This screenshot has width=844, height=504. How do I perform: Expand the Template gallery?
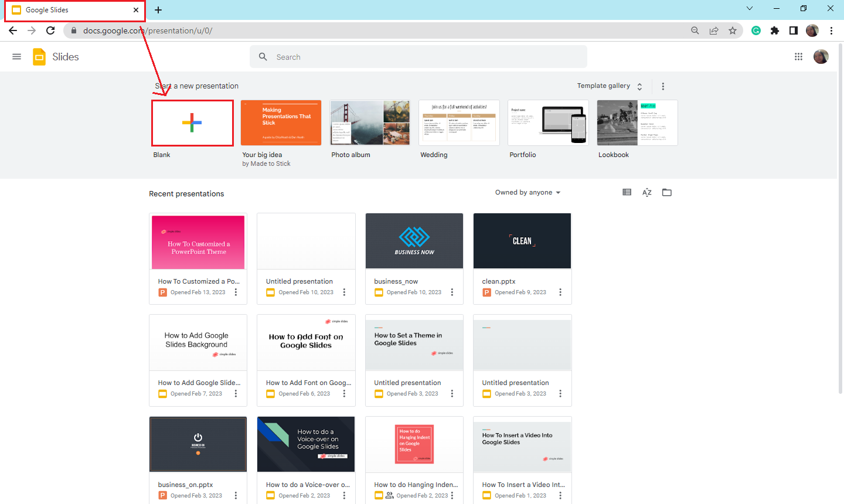pyautogui.click(x=610, y=86)
